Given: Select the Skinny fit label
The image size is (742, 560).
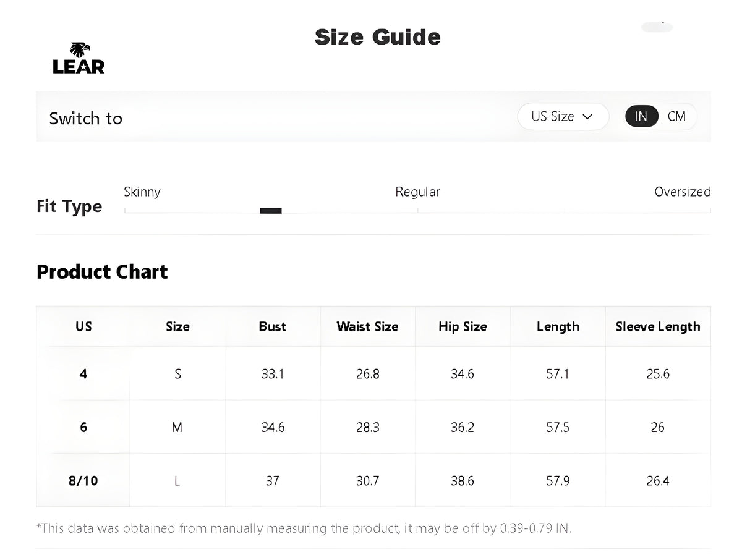Looking at the screenshot, I should click(142, 192).
